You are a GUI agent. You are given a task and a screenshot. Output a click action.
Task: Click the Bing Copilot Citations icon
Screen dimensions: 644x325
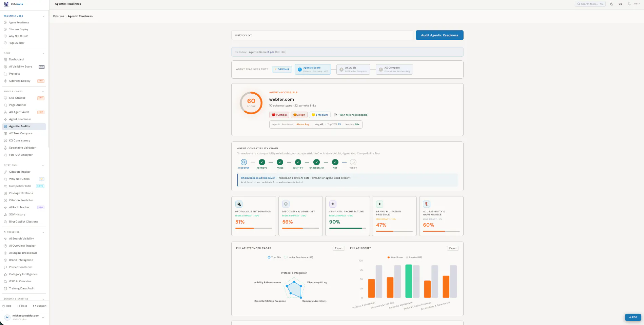(5, 222)
